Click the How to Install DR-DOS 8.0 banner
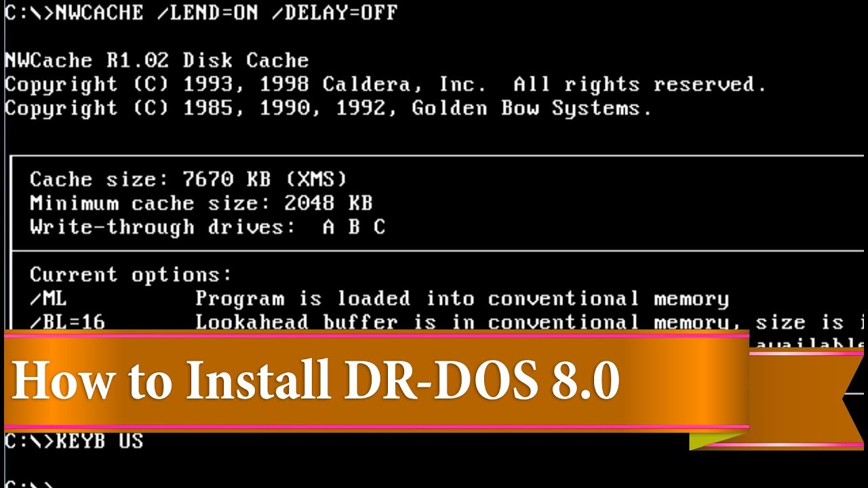868x488 pixels. pos(315,381)
